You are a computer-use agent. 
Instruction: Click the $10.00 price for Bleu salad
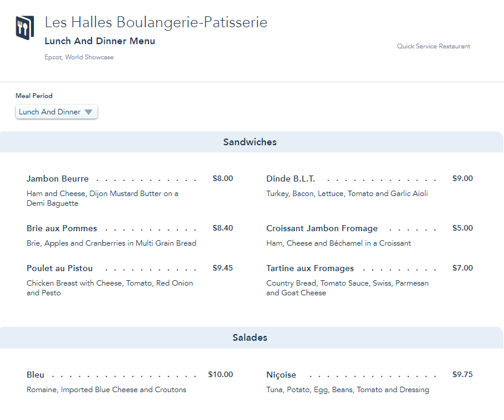click(x=220, y=375)
